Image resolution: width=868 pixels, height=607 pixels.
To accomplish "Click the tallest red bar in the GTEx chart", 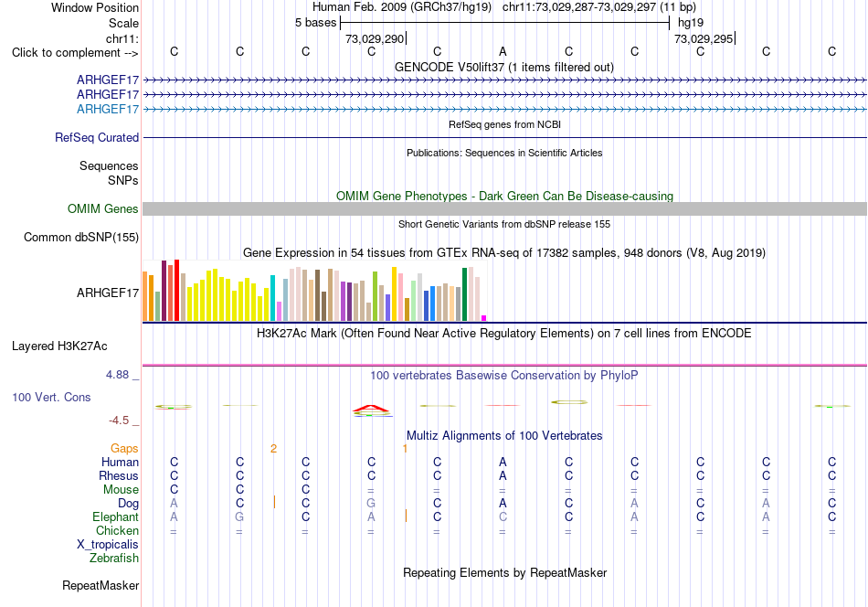I will click(x=176, y=290).
